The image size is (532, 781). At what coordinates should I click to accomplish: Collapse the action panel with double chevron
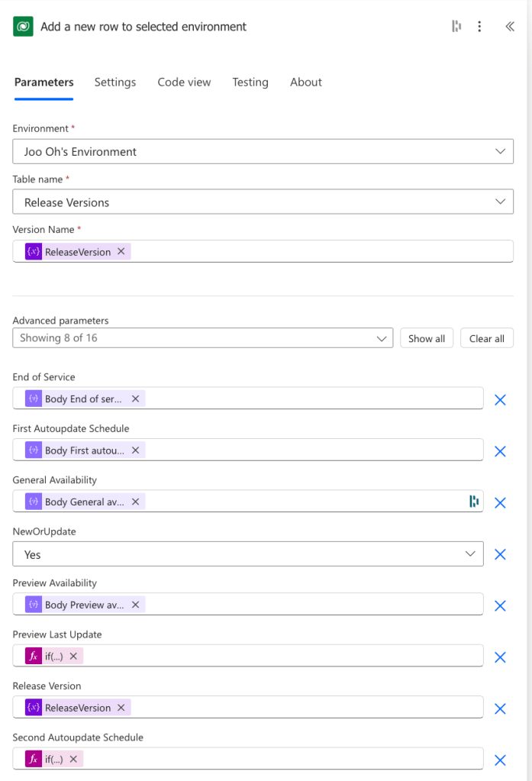click(510, 27)
